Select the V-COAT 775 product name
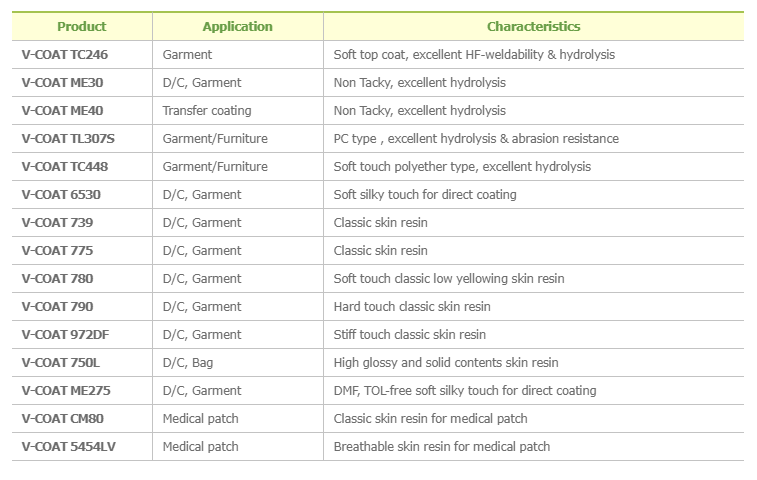The image size is (757, 480). [57, 251]
